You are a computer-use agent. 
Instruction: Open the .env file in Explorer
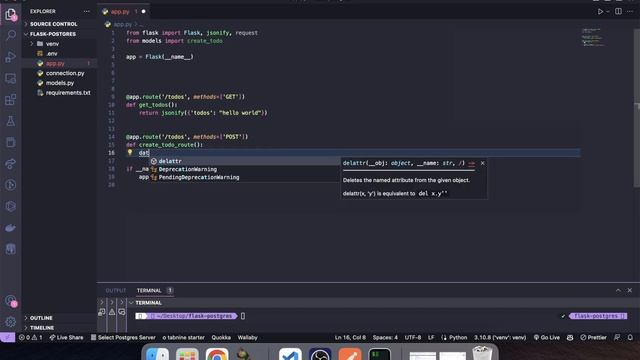click(51, 53)
